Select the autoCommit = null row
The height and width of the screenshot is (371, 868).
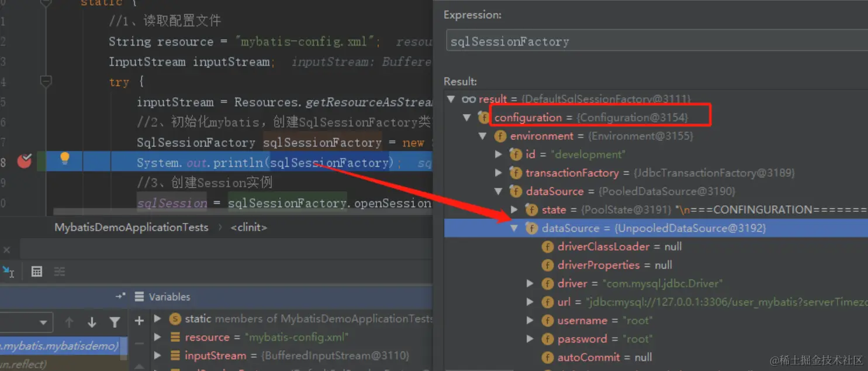coord(656,358)
